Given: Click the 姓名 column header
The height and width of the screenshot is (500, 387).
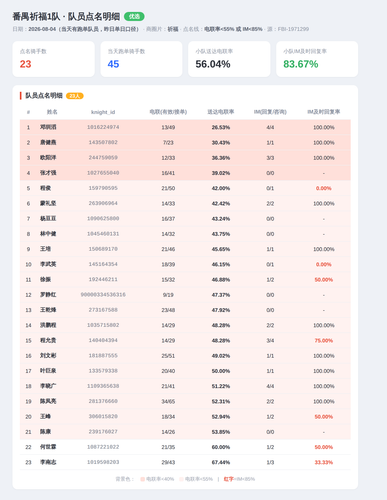Looking at the screenshot, I should click(x=52, y=112).
